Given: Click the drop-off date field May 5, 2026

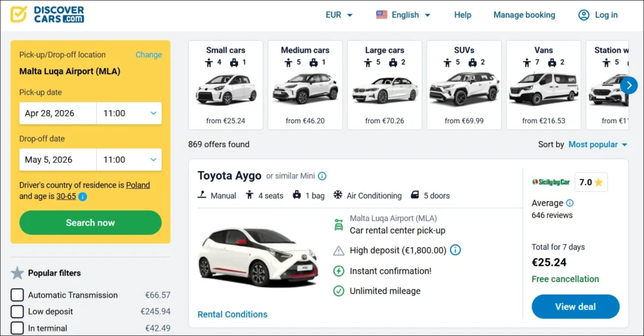Looking at the screenshot, I should coord(58,160).
